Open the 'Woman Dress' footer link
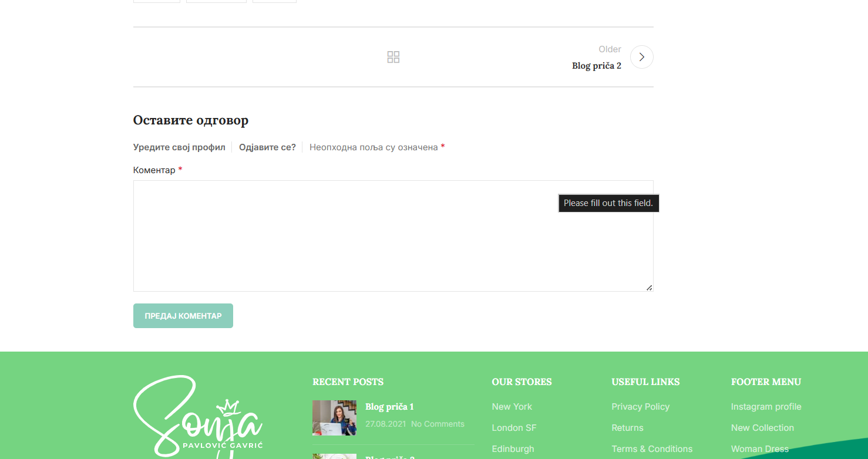 pos(760,449)
